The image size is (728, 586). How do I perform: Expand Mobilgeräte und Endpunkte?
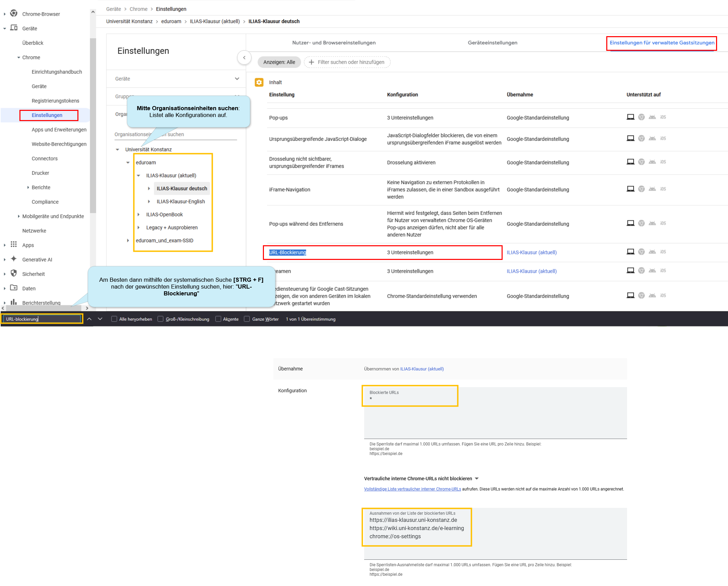point(18,216)
